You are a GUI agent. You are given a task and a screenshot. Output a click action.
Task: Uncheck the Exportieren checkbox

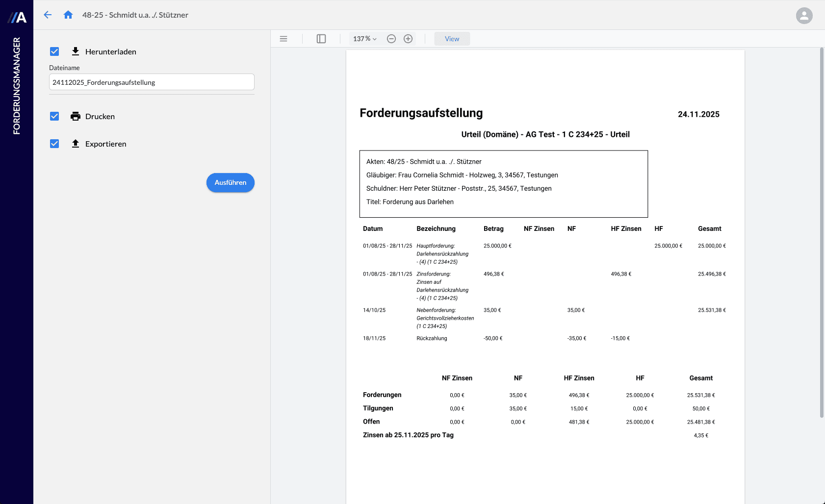tap(54, 144)
